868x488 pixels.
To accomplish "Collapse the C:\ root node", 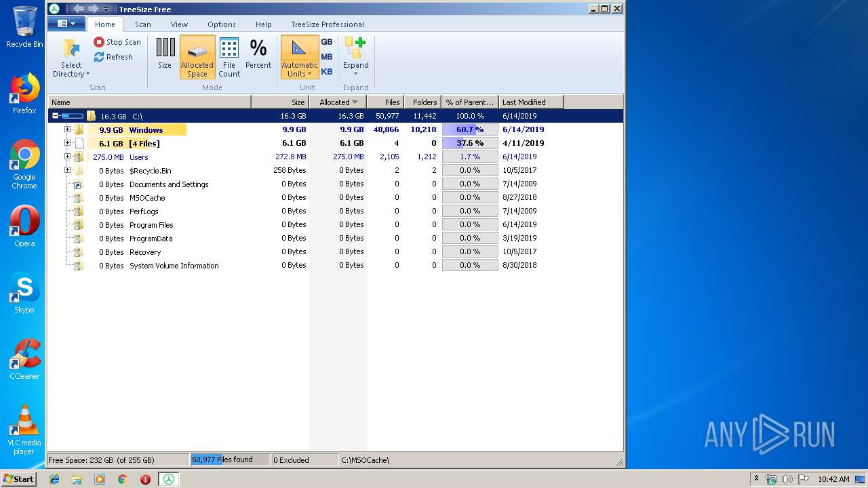I will (x=55, y=116).
